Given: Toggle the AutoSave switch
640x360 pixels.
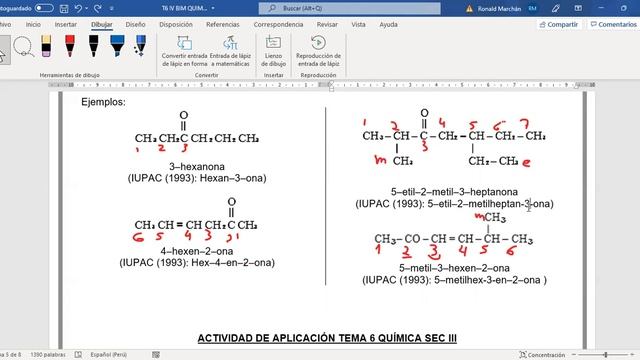Looking at the screenshot, I should click(44, 8).
